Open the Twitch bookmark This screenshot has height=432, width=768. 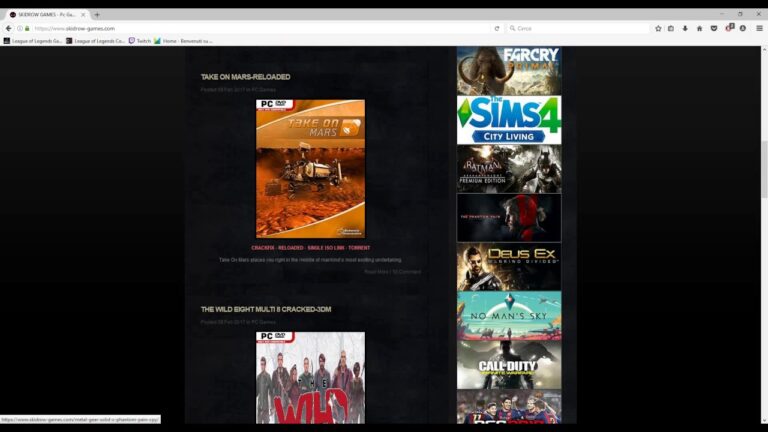point(140,41)
